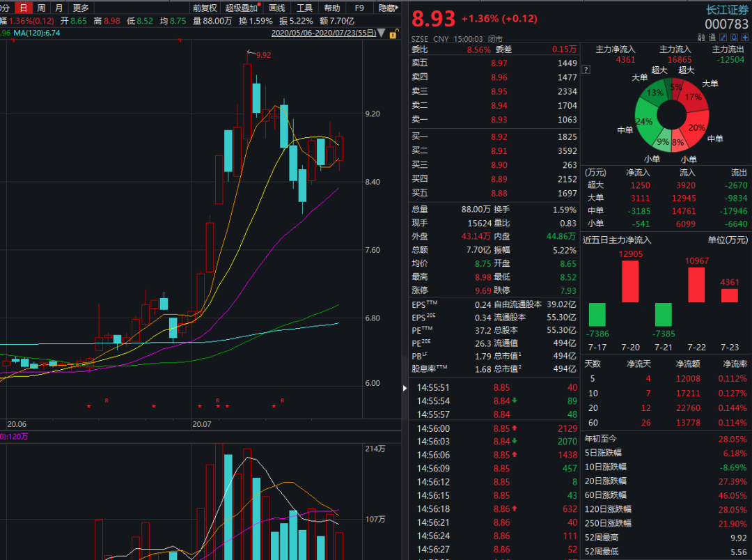Viewport: 752px width, 560px height.
Task: Toggle 前复权 price adjustment mode
Action: coord(205,8)
